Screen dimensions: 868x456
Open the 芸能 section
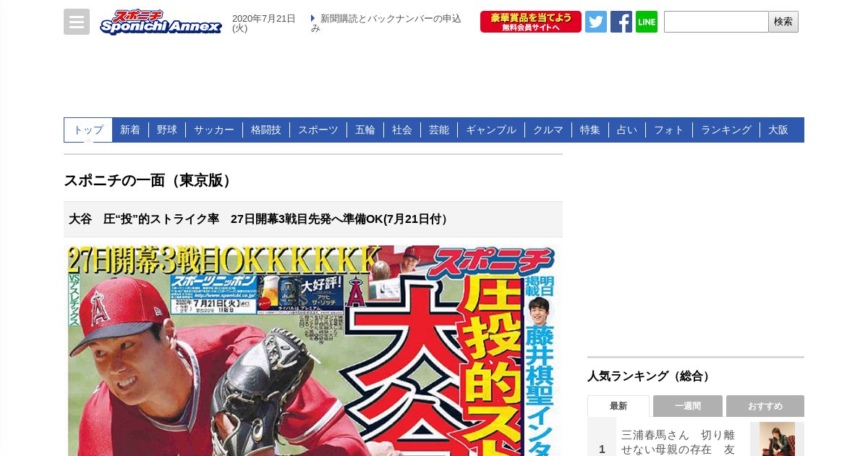pyautogui.click(x=439, y=130)
